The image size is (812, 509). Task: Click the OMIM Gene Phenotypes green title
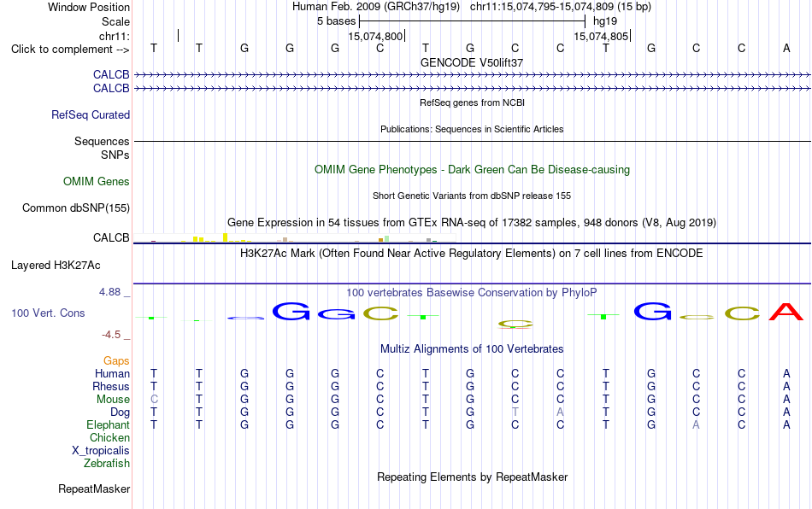(x=472, y=170)
